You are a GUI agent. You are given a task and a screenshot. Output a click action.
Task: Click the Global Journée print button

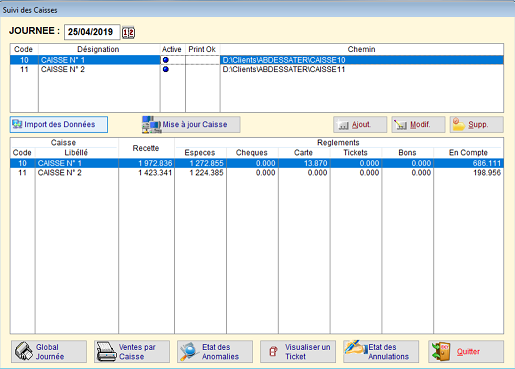[49, 352]
